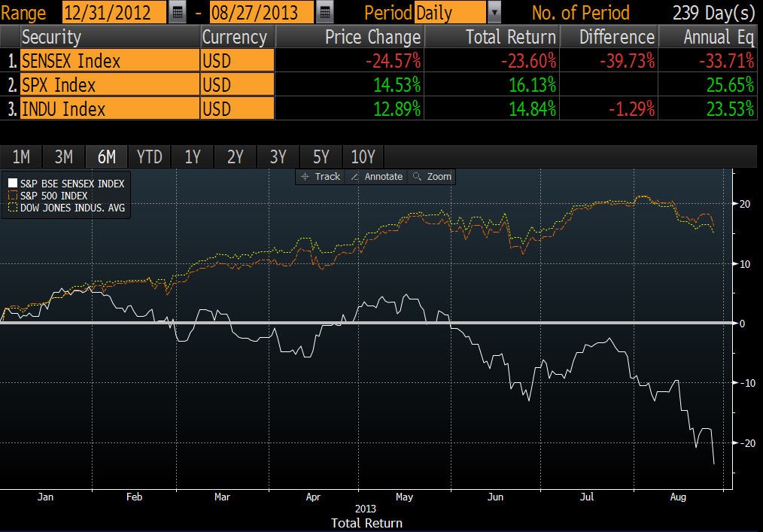Sort by the Total Return column header
This screenshot has width=763, height=532.
[x=492, y=37]
